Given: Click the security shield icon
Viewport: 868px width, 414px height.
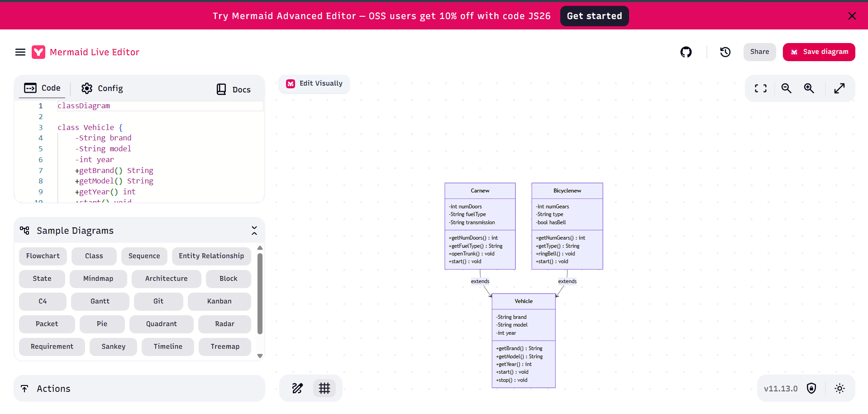Looking at the screenshot, I should 811,388.
